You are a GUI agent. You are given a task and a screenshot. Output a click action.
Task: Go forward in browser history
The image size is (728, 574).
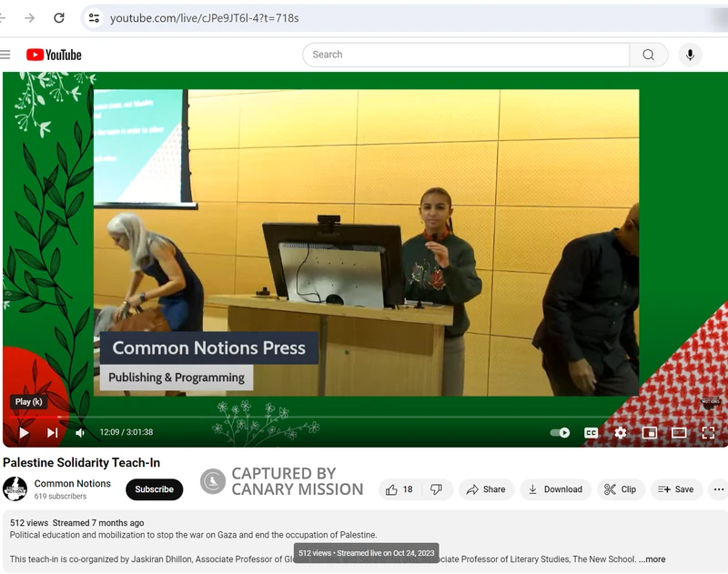[x=29, y=18]
